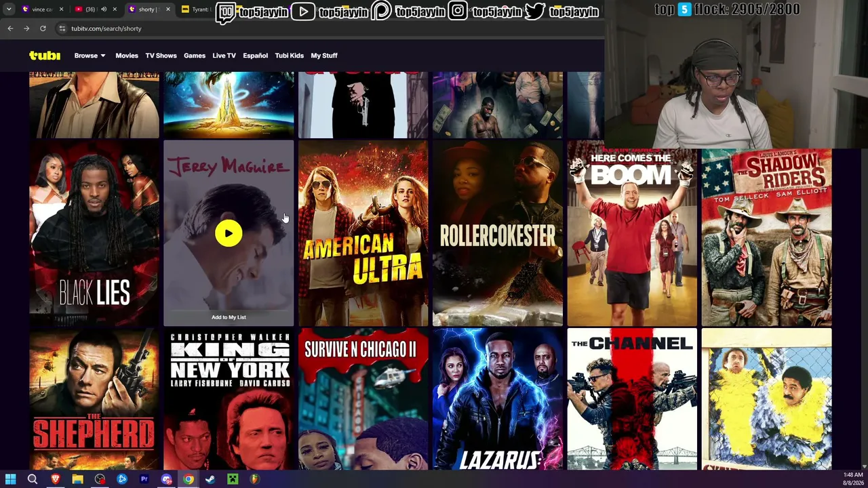Expand the Browse dropdown menu
Screen dimensions: 868x488
pos(90,56)
